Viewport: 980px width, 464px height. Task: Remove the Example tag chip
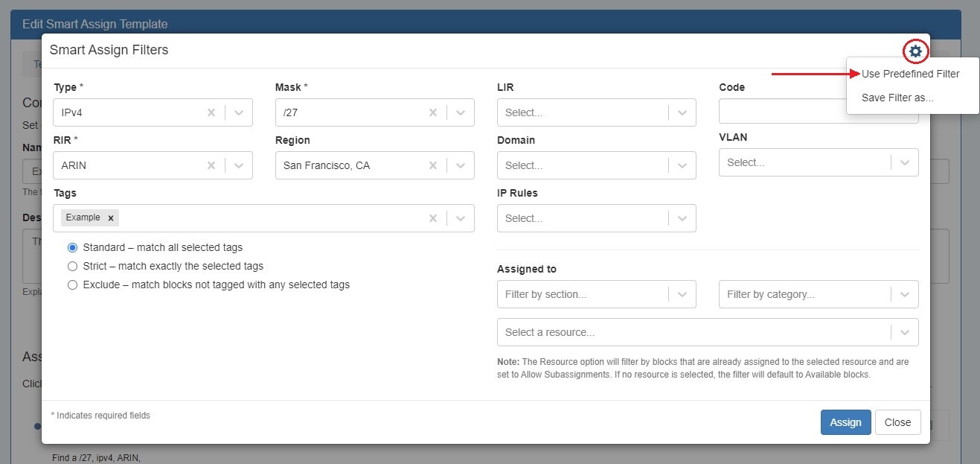111,218
